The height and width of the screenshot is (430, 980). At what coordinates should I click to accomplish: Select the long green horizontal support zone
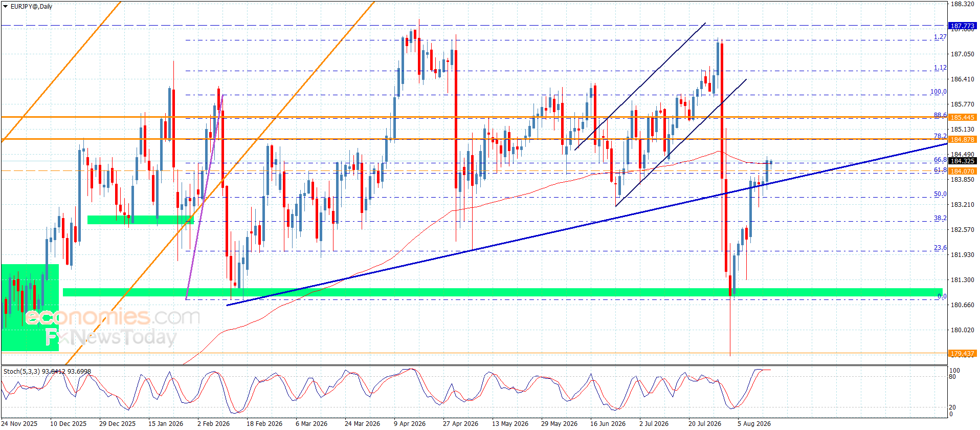pyautogui.click(x=502, y=292)
